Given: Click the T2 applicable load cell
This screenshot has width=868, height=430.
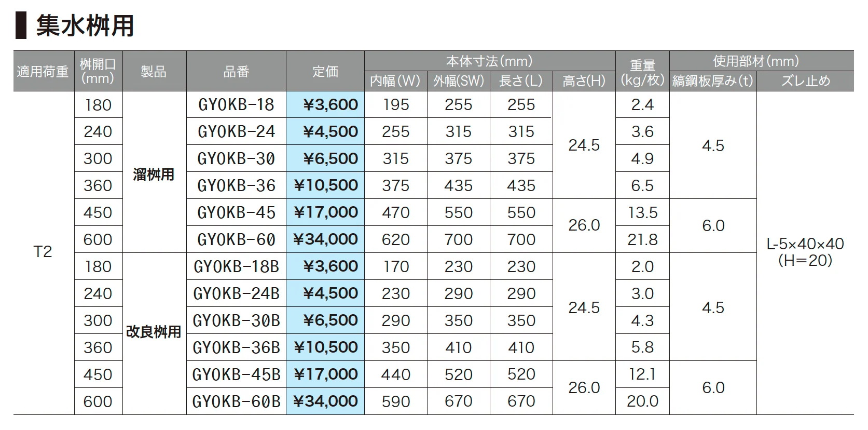Looking at the screenshot, I should [x=43, y=252].
